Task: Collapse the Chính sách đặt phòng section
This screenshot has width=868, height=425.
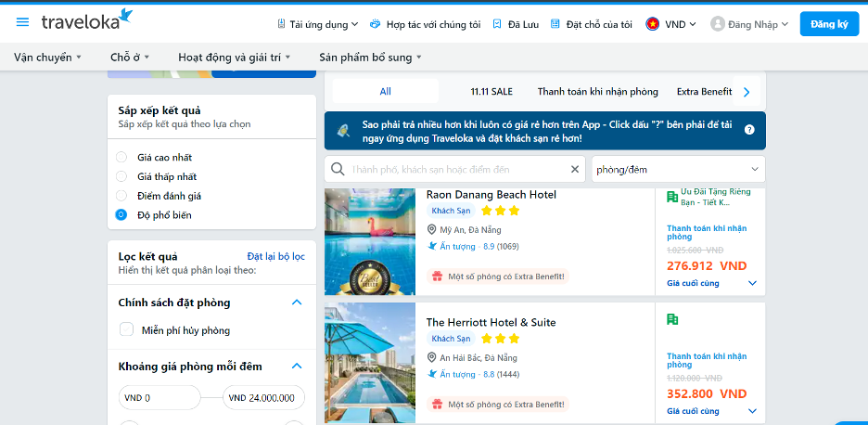Action: pos(297,303)
